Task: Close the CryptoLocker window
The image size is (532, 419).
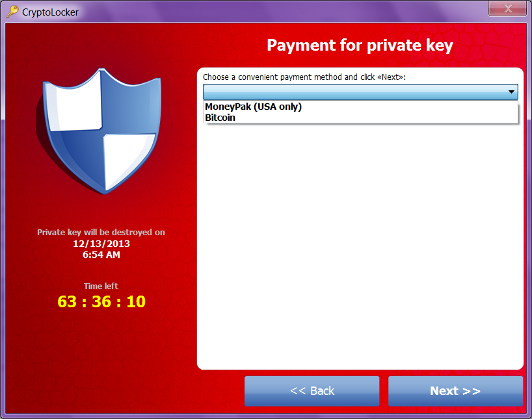Action: (x=507, y=8)
